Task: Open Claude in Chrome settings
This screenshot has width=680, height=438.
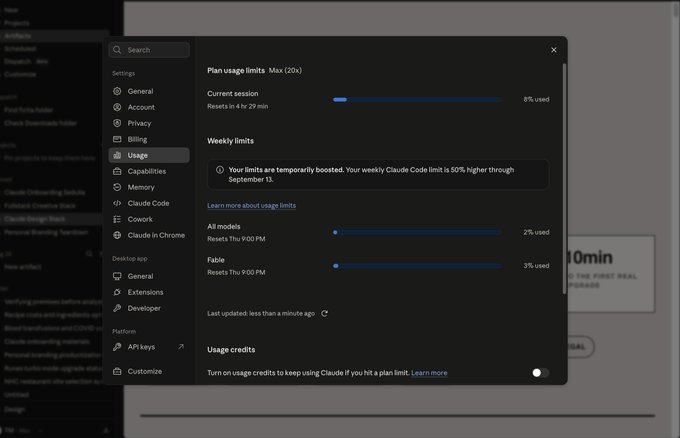Action: click(149, 235)
